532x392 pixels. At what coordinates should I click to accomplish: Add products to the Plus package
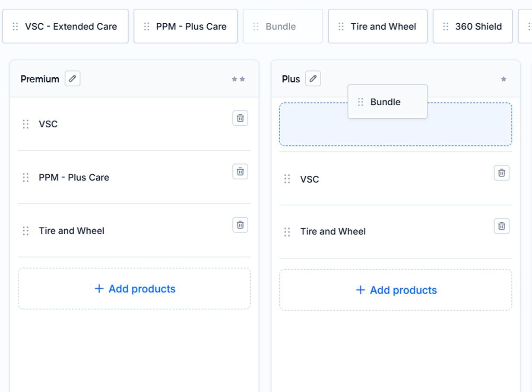pyautogui.click(x=396, y=290)
